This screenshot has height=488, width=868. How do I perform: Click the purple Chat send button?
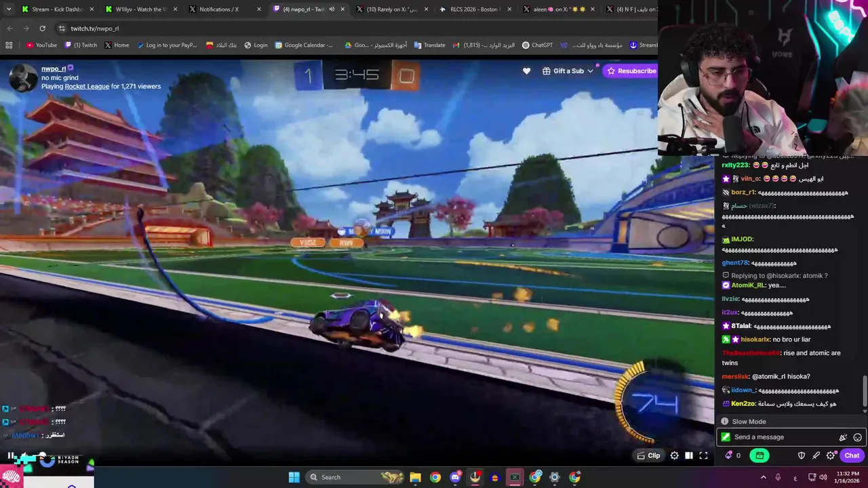(x=852, y=455)
